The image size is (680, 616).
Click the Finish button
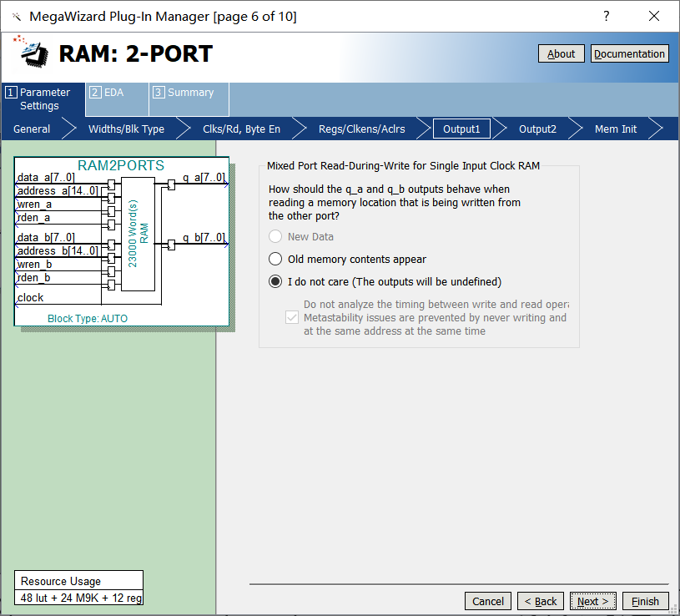pos(645,600)
